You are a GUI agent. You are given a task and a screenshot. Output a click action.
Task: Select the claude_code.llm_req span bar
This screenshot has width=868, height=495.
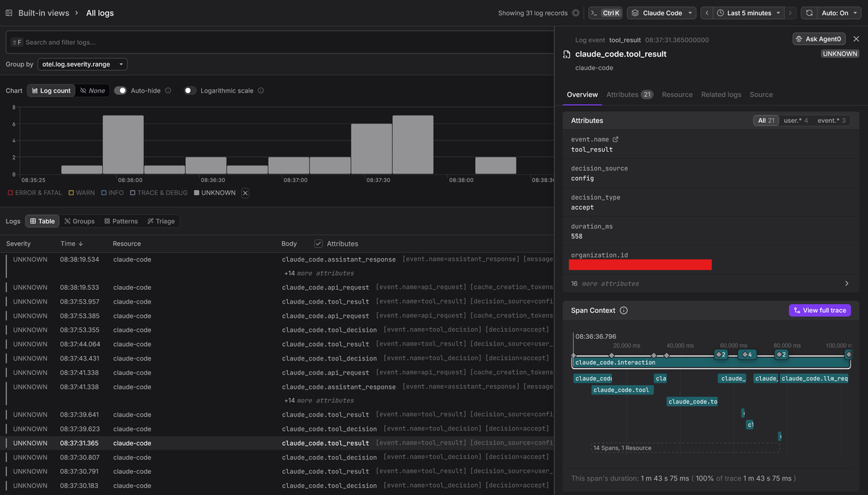coord(814,379)
